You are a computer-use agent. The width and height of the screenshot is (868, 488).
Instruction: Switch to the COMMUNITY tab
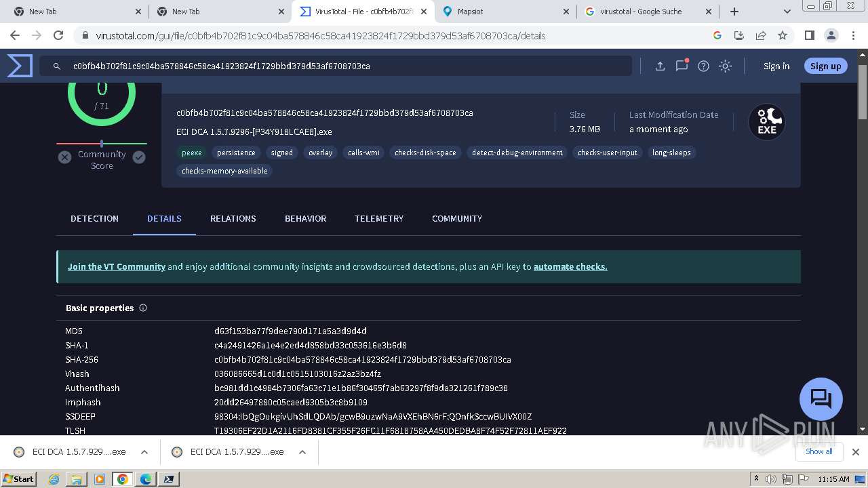click(x=457, y=218)
